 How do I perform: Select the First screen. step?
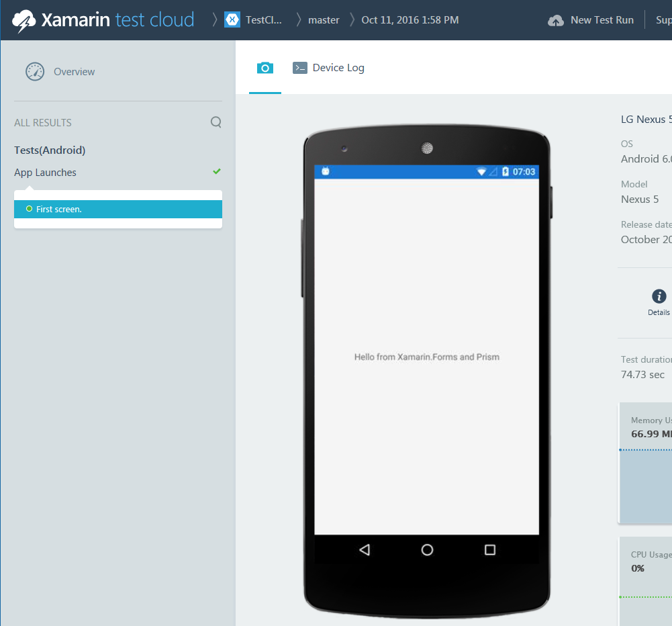coord(118,210)
